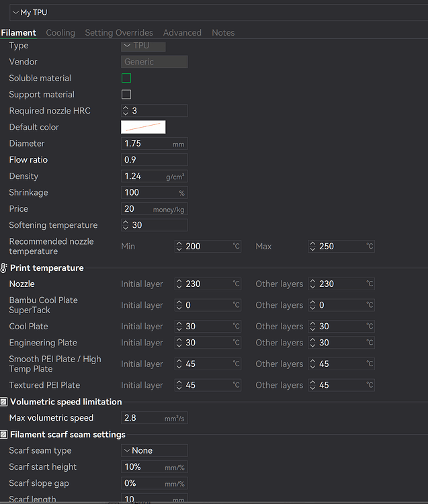Adjust the Nozzle Other layers temperature stepper
The width and height of the screenshot is (428, 504).
point(312,284)
